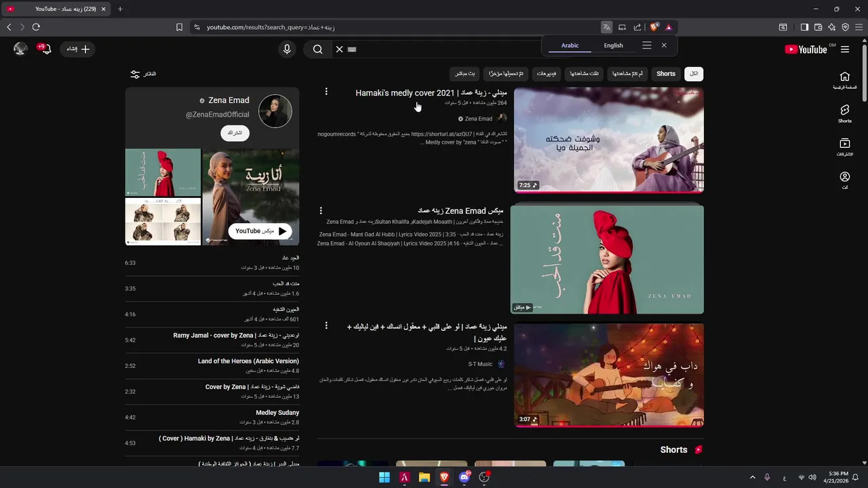The image size is (868, 488).
Task: Select the 'الكل' all filter chip
Action: coord(694,74)
